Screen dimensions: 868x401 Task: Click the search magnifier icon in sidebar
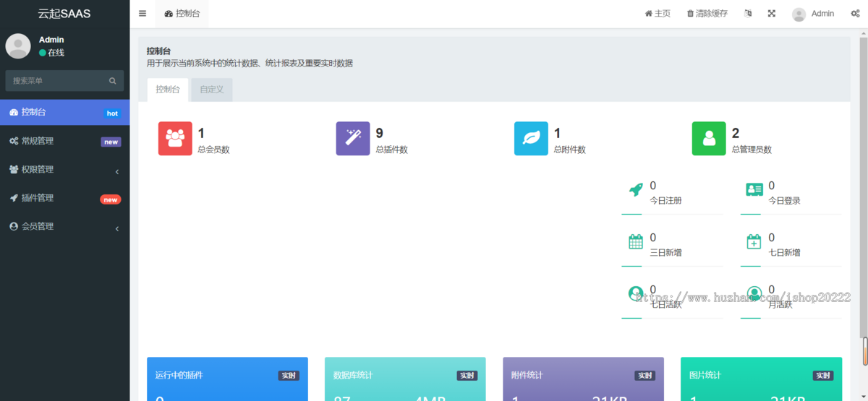(x=113, y=81)
